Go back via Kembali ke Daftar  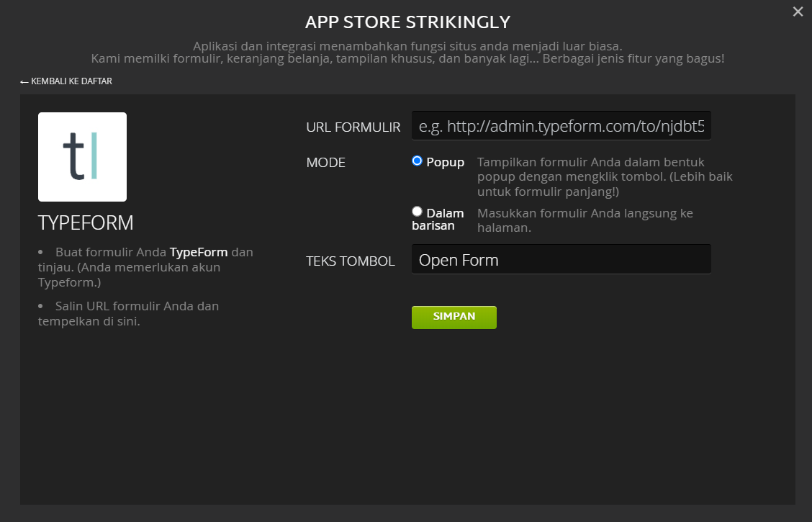66,81
